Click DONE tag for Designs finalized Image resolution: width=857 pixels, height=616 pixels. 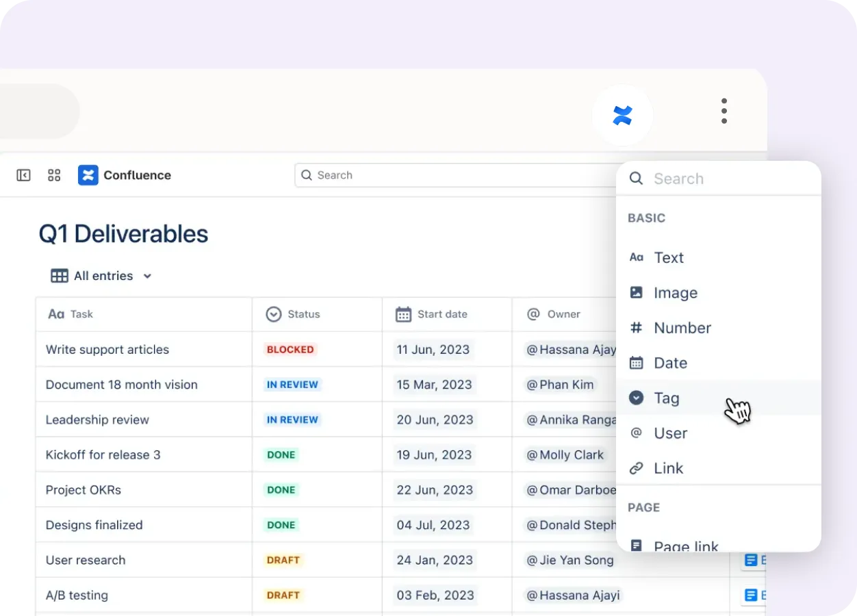coord(281,525)
